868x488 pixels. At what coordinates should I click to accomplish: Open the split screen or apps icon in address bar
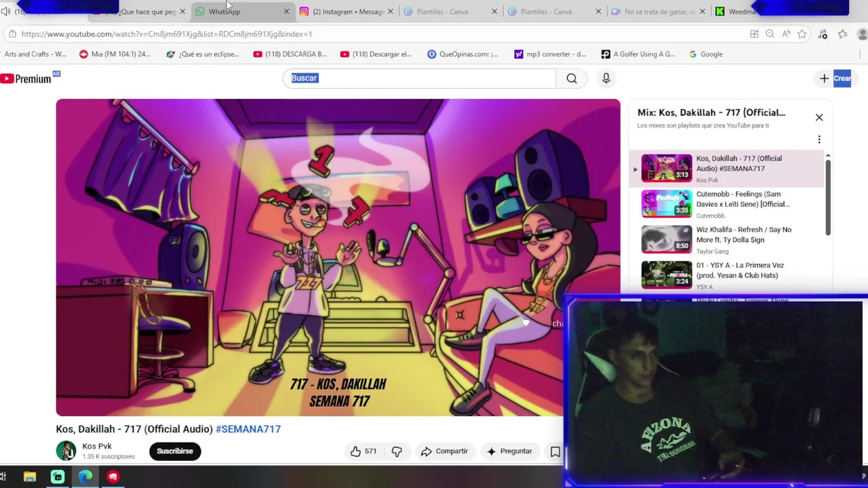[x=754, y=34]
